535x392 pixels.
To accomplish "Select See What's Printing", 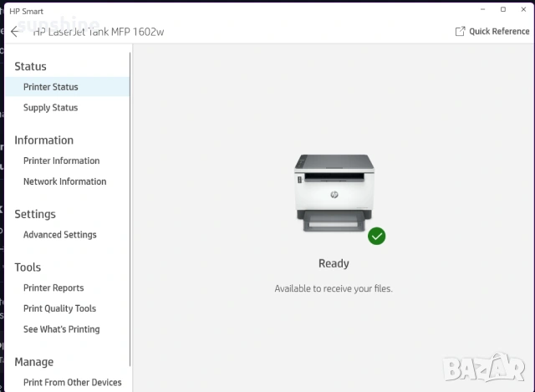I will [x=61, y=329].
